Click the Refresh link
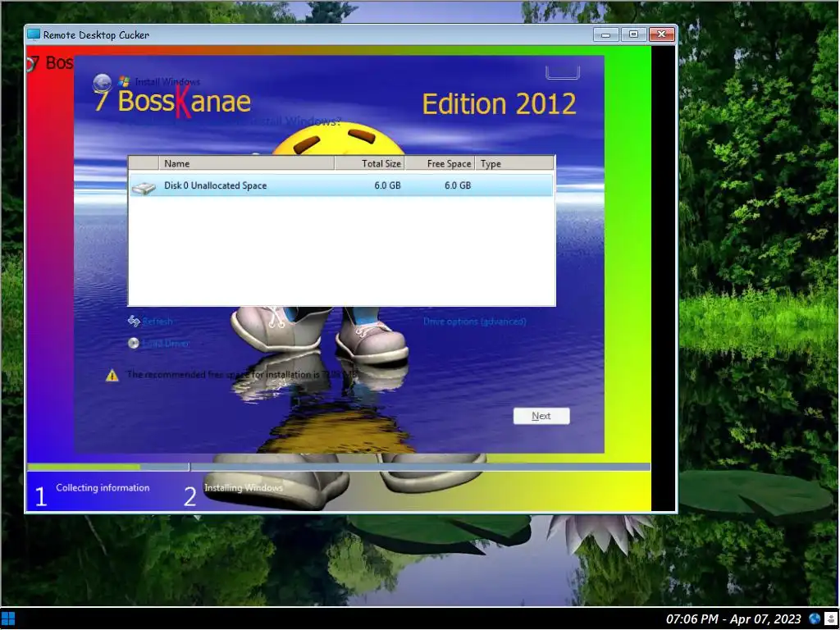The width and height of the screenshot is (840, 630). point(157,322)
